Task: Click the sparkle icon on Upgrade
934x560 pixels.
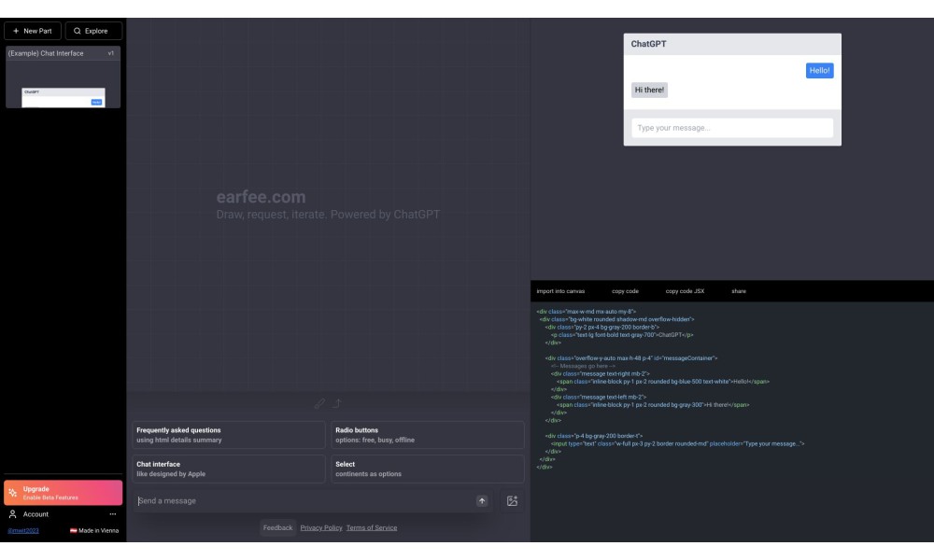Action: (12, 493)
